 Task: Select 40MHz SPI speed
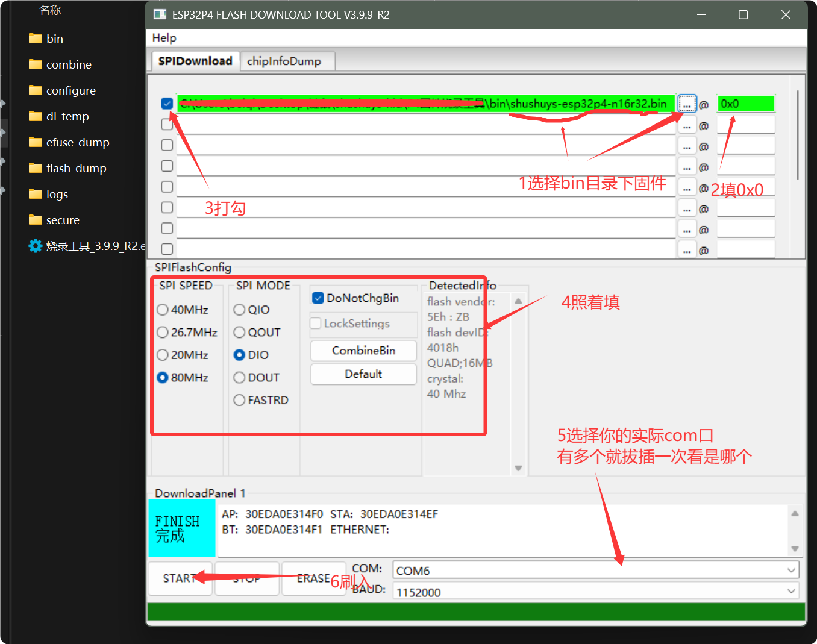click(163, 310)
